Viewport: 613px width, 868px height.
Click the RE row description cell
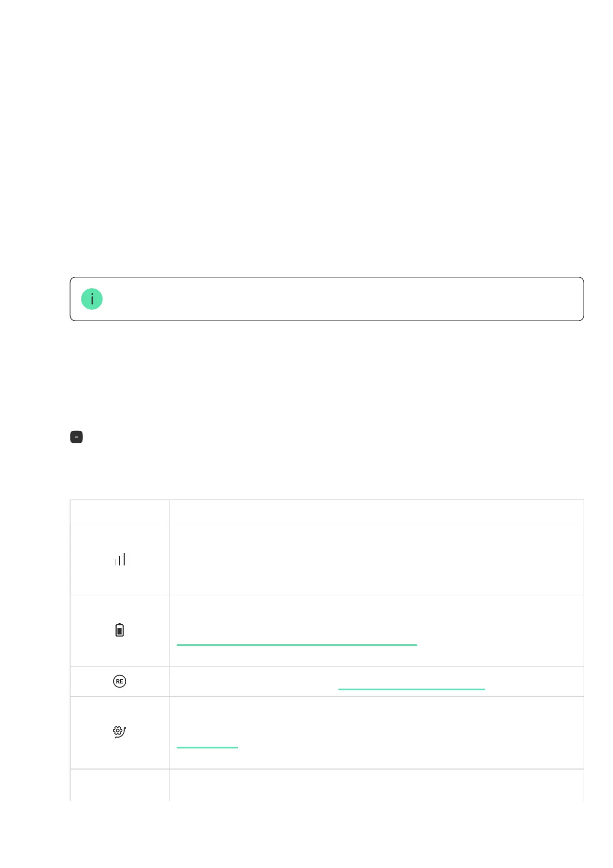[377, 681]
